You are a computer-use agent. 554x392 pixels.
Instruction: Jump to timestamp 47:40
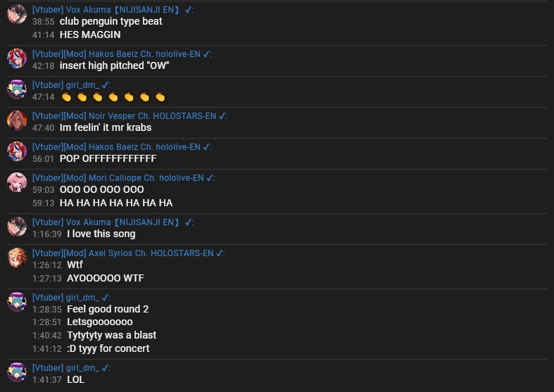(x=43, y=128)
